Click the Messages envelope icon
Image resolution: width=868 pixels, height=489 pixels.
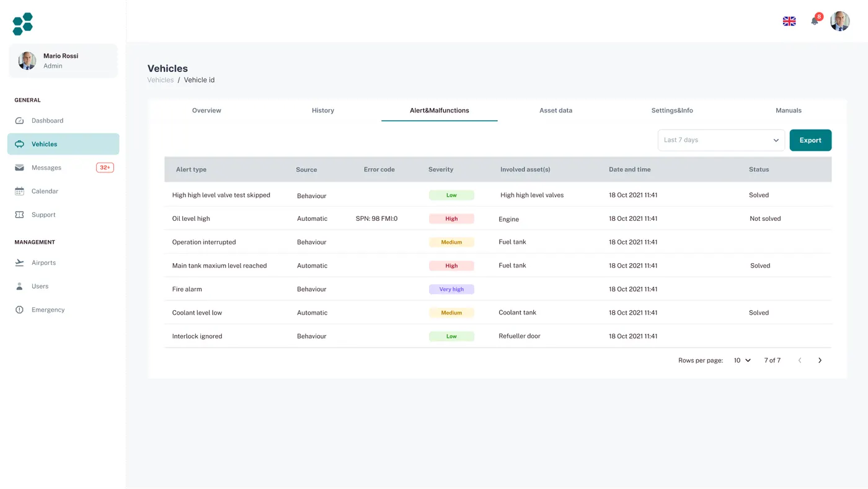click(x=19, y=168)
